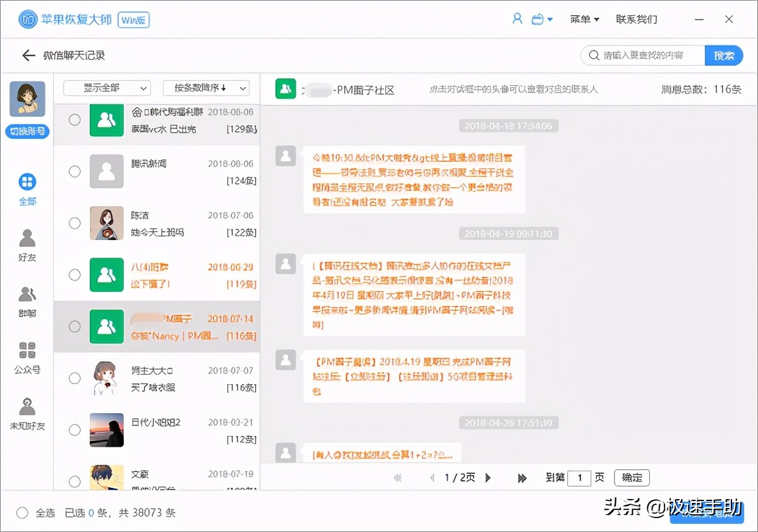Tick the radio button for 腾讯新闻
The height and width of the screenshot is (532, 758).
tap(75, 171)
